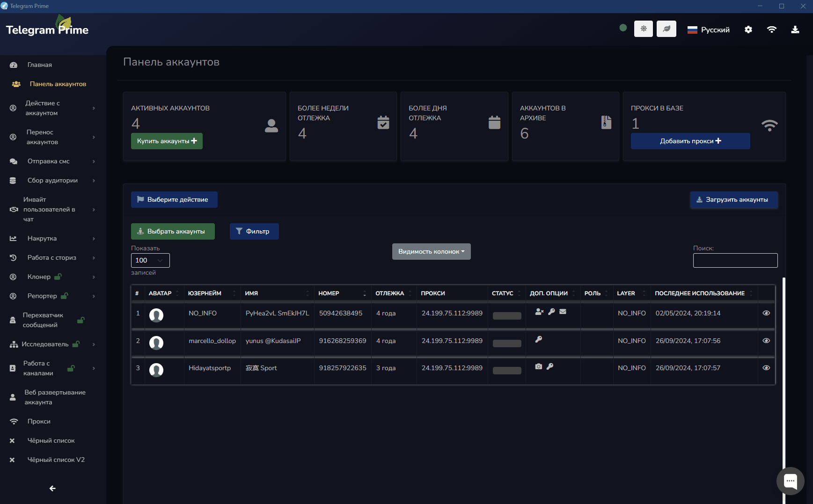Open the settings gear in top bar
The width and height of the screenshot is (813, 504).
coord(748,29)
